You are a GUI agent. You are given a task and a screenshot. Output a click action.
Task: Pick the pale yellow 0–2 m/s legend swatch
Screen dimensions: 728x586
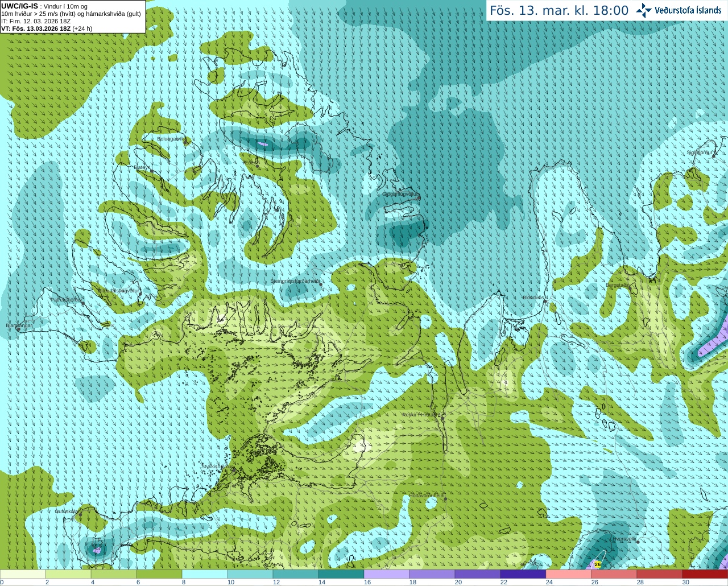coord(23,574)
